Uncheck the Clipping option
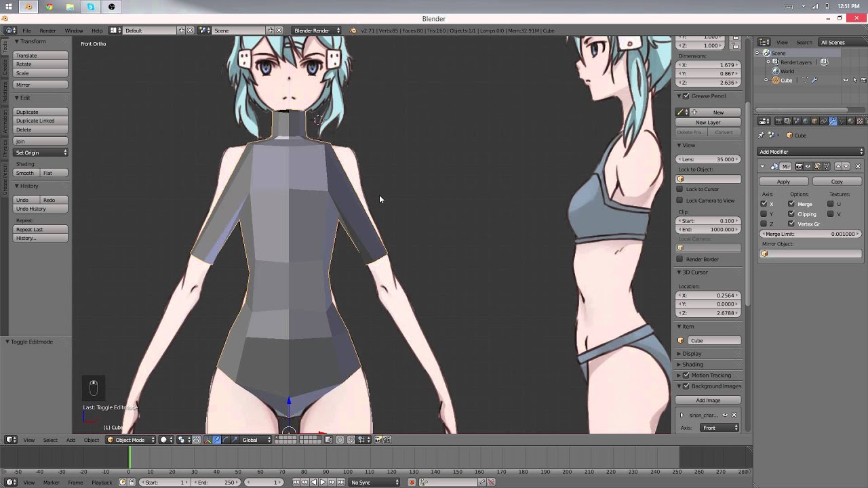The width and height of the screenshot is (868, 488). (791, 214)
